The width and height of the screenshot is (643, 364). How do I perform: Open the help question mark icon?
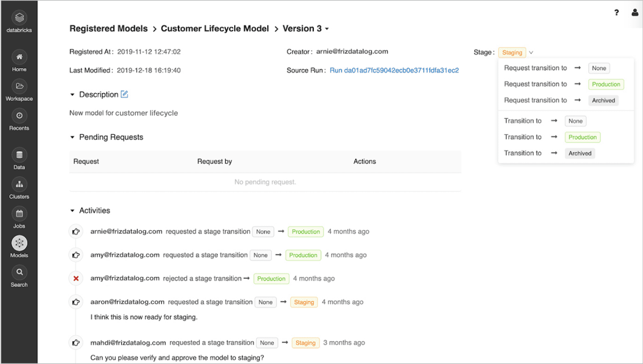616,13
